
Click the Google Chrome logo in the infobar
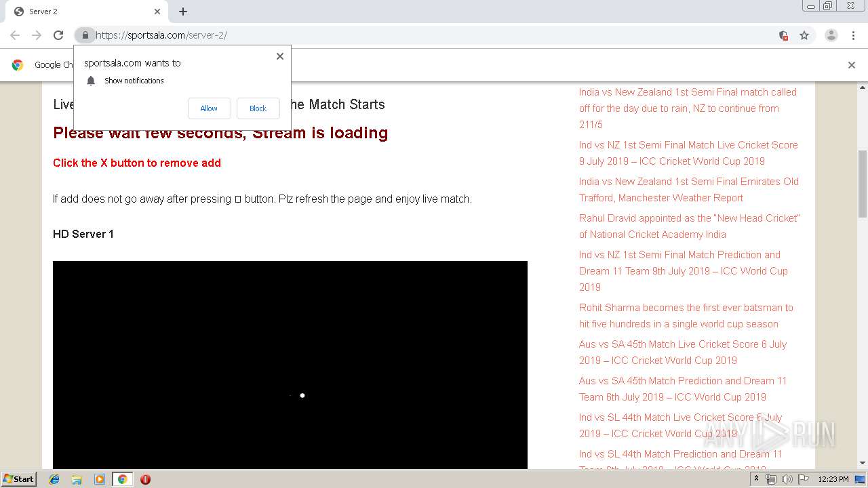pyautogui.click(x=18, y=65)
